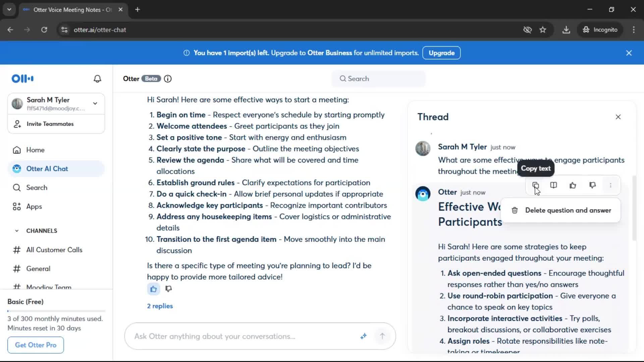Click the book icon in thread answer toolbar
This screenshot has width=644, height=362.
coord(554,185)
